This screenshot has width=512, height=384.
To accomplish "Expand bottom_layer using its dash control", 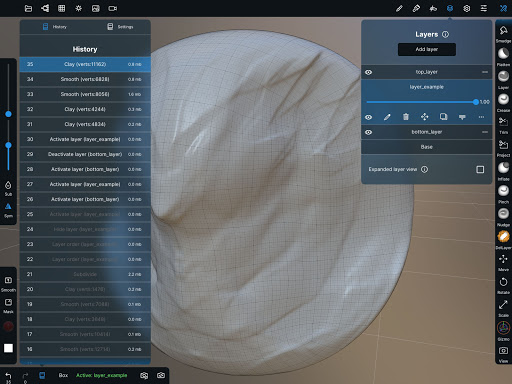I will (485, 132).
